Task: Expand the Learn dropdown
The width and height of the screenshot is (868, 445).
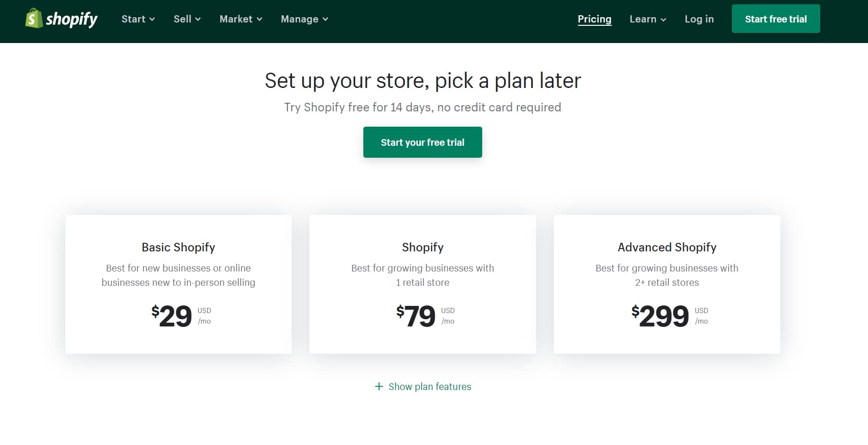Action: click(647, 19)
